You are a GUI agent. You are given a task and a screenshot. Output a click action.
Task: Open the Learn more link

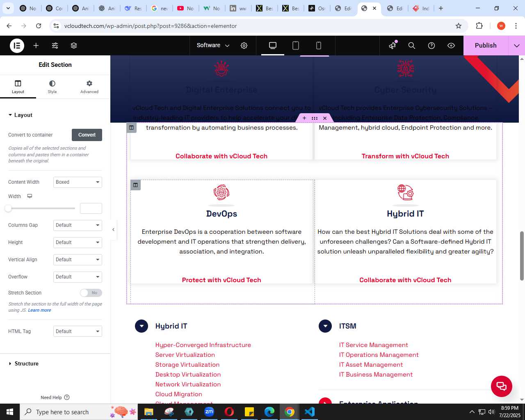click(x=39, y=310)
